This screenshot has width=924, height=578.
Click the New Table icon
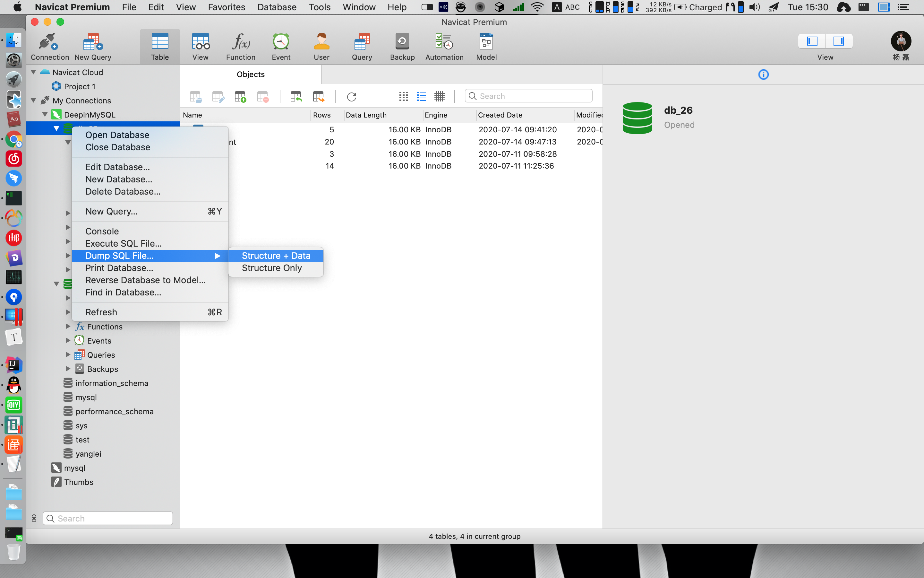point(240,96)
